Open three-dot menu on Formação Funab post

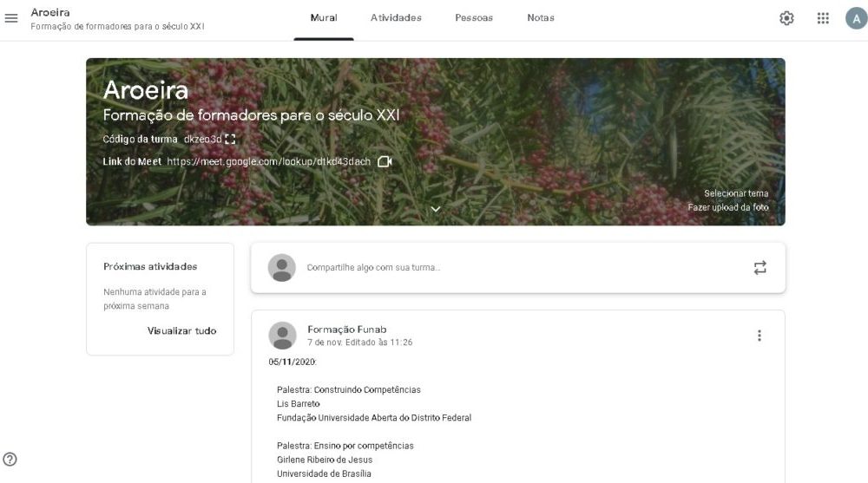(759, 336)
